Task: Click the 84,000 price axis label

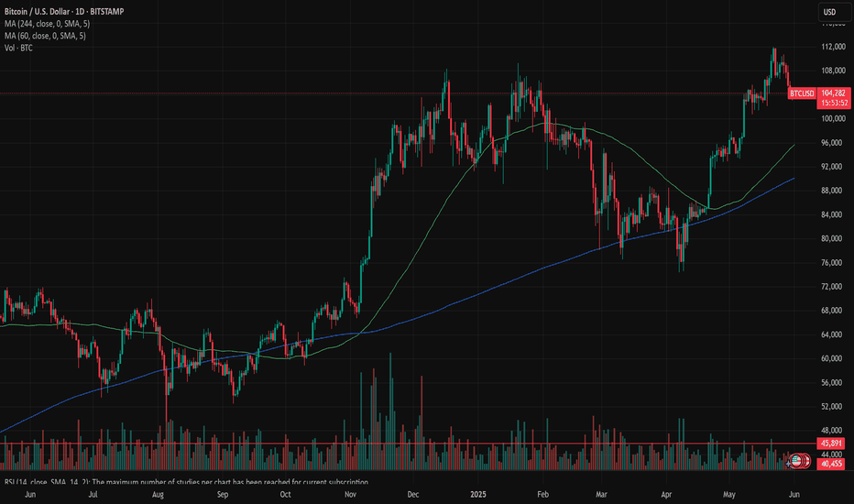Action: pos(833,214)
